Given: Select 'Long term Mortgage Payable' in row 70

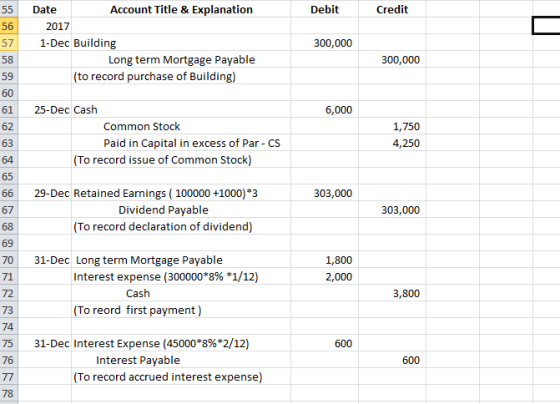Looking at the screenshot, I should point(181,260).
